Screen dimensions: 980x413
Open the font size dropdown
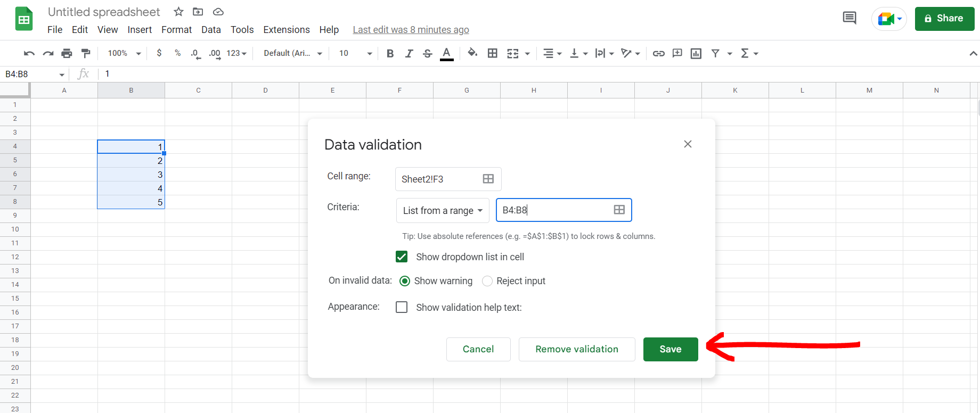coord(355,53)
